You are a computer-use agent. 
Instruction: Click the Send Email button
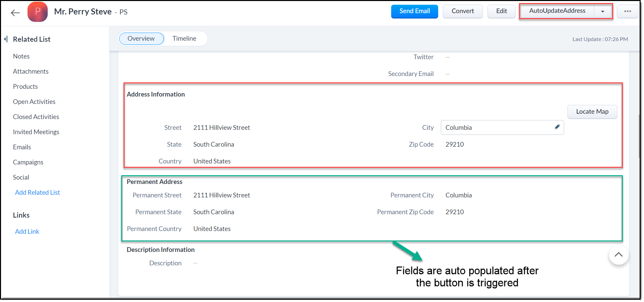coord(414,11)
